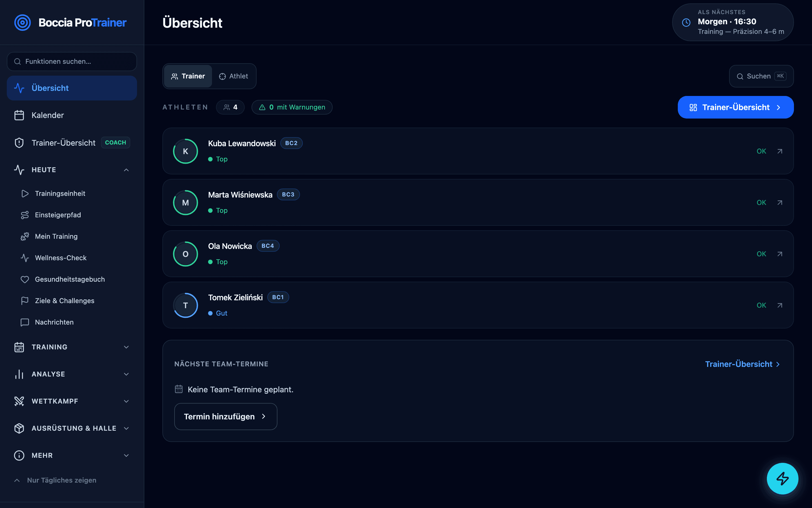The width and height of the screenshot is (812, 508).
Task: Switch to Trainer view toggle
Action: pos(188,76)
